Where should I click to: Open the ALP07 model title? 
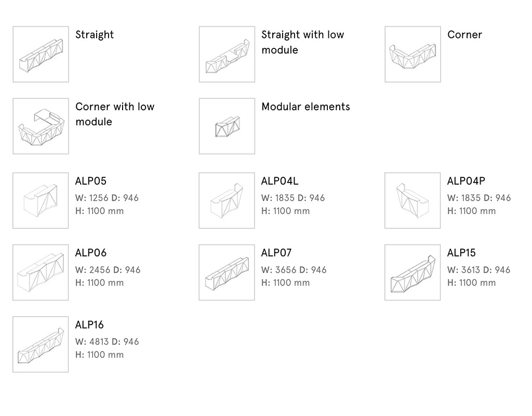[276, 253]
